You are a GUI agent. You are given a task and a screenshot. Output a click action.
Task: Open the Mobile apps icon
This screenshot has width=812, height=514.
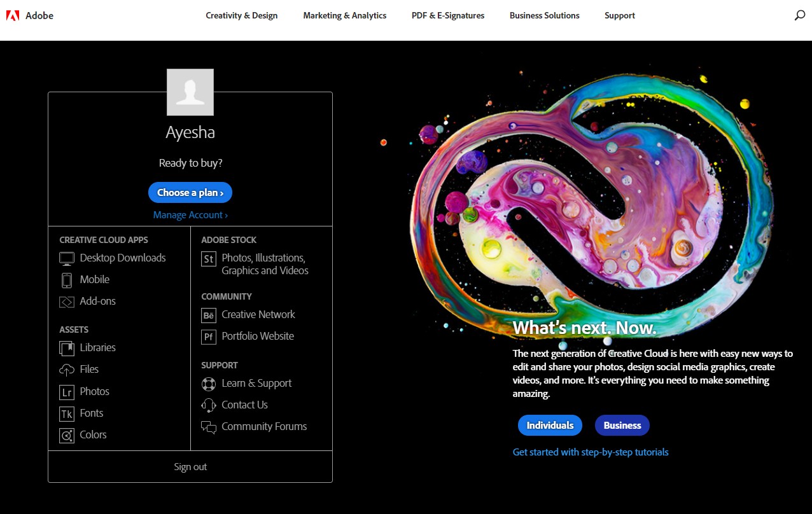coord(67,279)
